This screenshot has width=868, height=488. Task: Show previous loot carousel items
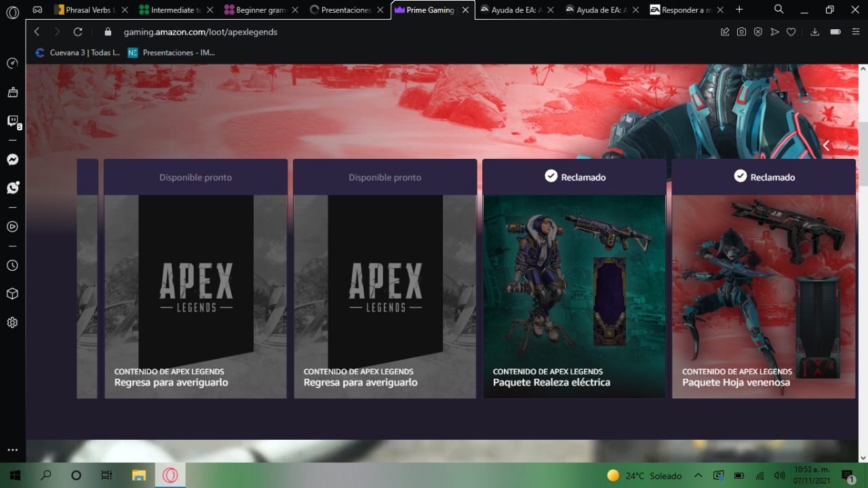[826, 145]
